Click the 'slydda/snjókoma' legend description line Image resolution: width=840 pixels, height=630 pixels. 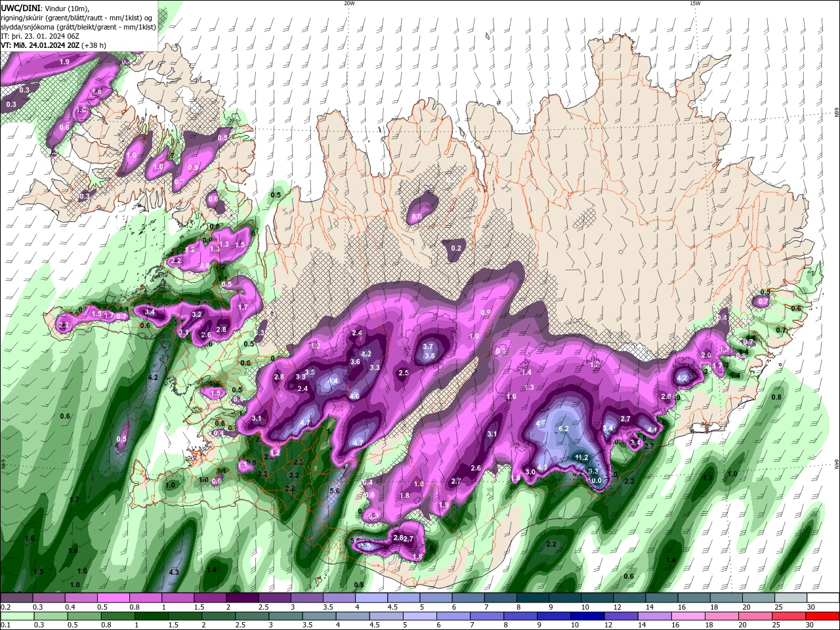78,26
